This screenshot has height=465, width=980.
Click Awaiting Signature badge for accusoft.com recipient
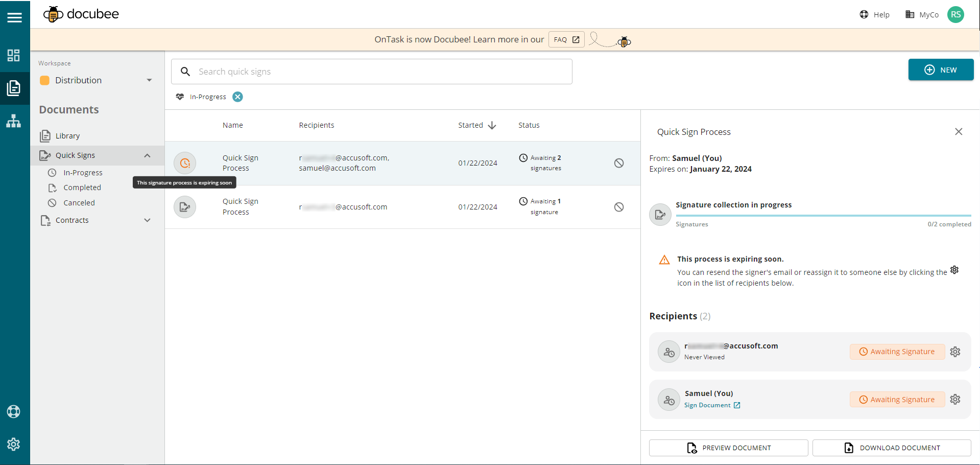[x=897, y=352]
